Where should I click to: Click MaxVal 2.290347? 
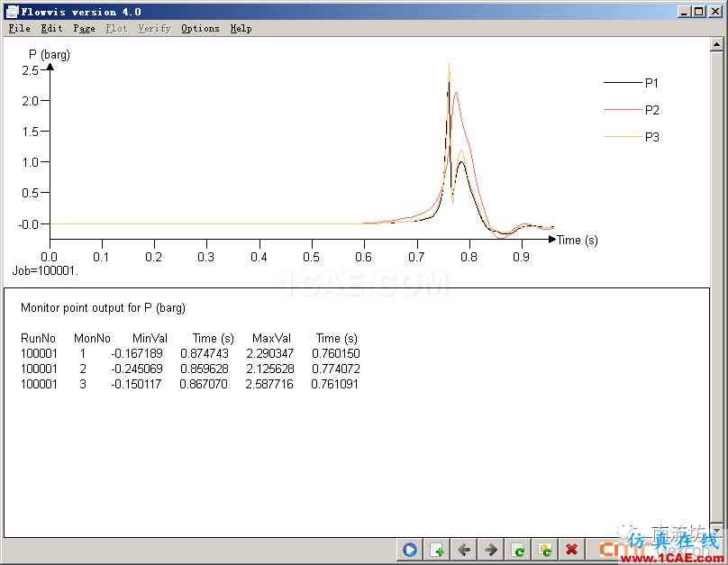point(269,353)
